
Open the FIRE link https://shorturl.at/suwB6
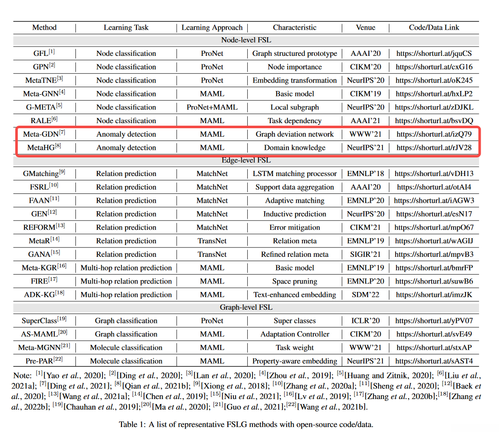click(x=434, y=281)
